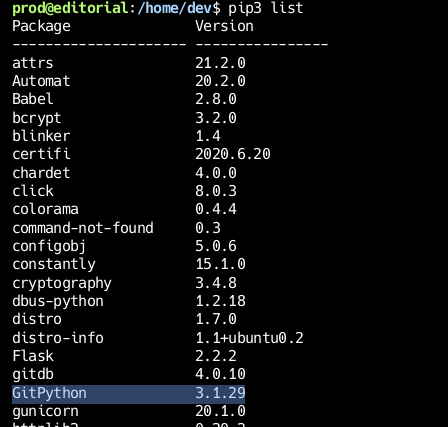The image size is (448, 427).
Task: Select the GitPython version 3.1.29 text
Action: [x=220, y=393]
